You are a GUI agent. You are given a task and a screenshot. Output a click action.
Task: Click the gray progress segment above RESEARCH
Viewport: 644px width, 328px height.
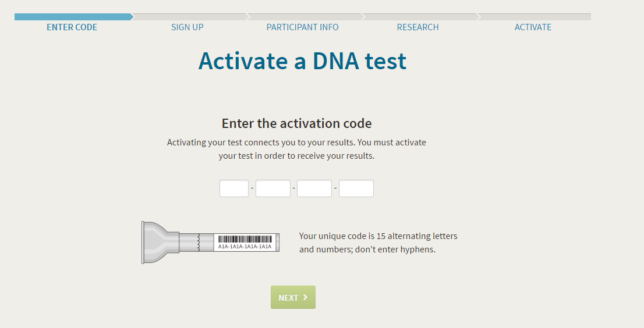(420, 17)
